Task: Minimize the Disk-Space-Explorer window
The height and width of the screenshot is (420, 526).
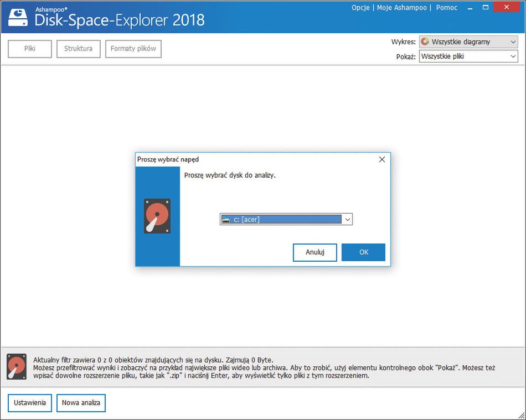Action: point(470,8)
